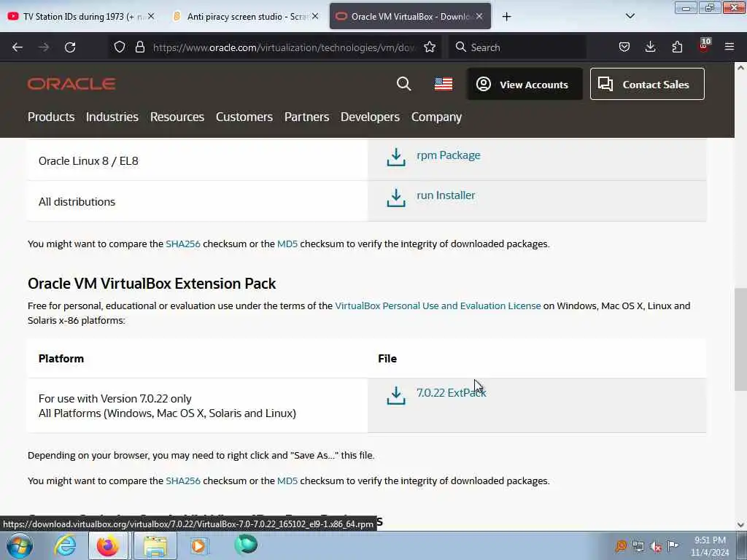Open the Industries menu
The height and width of the screenshot is (560, 747).
coord(112,117)
